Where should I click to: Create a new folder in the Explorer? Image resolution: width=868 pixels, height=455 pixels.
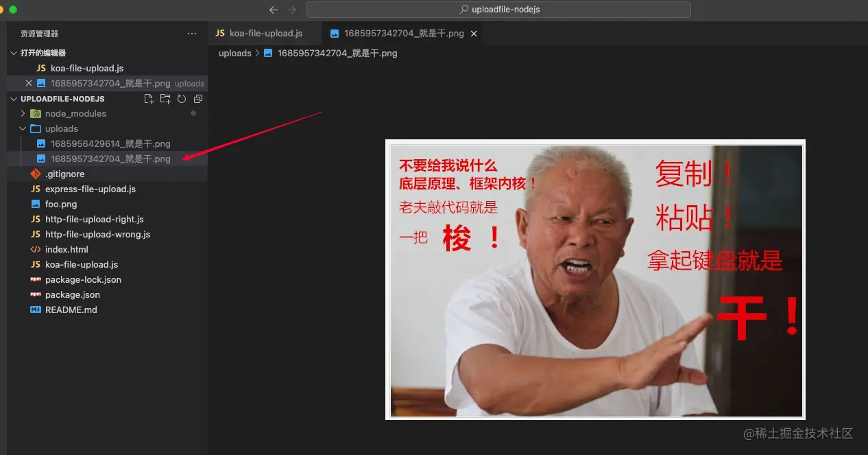165,98
